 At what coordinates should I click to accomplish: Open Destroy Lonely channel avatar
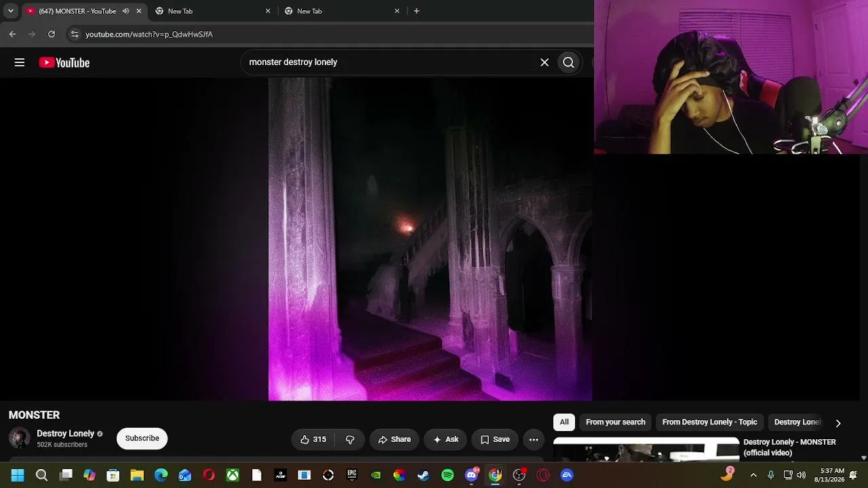pyautogui.click(x=20, y=439)
